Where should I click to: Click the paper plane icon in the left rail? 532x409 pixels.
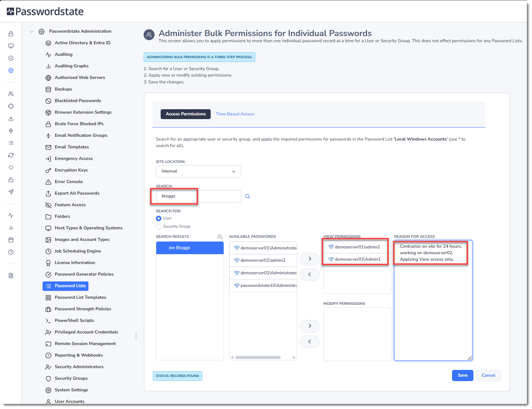pos(11,192)
